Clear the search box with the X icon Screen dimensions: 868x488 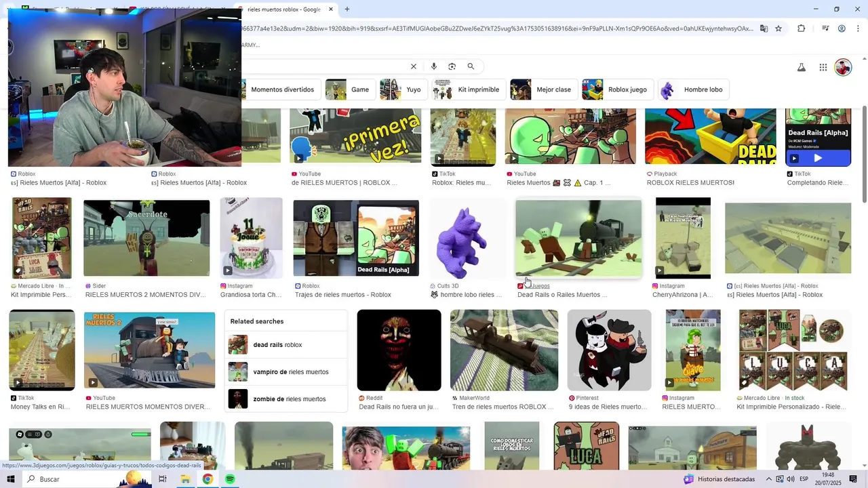[413, 66]
